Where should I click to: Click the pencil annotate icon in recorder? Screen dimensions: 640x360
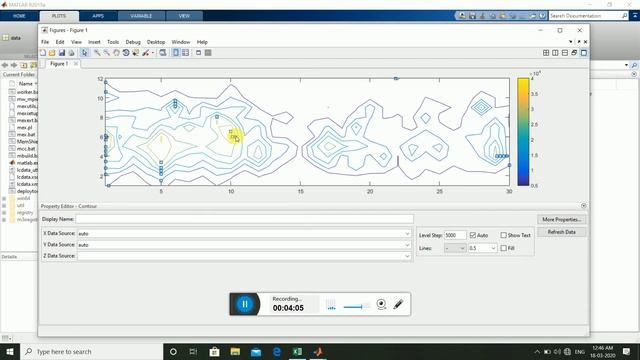tap(398, 304)
